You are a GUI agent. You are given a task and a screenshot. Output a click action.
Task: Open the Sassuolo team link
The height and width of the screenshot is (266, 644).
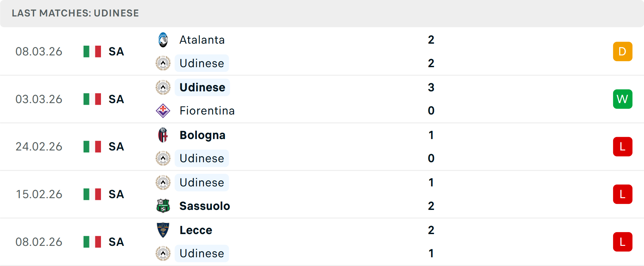(205, 206)
